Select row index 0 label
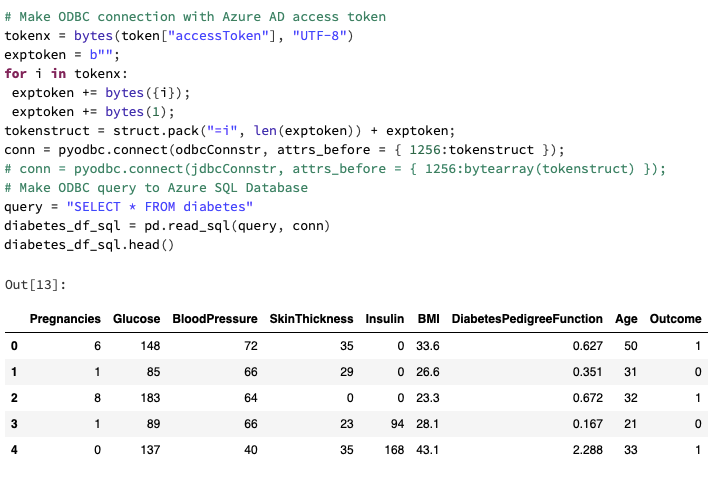726x479 pixels. (x=14, y=346)
